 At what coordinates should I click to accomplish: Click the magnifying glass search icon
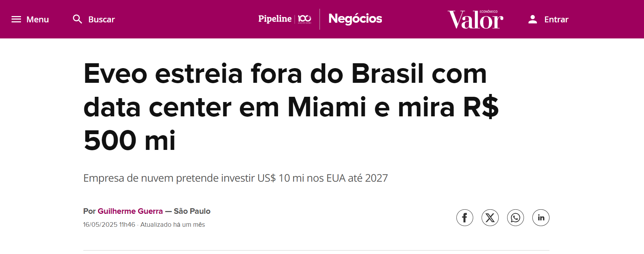[77, 19]
